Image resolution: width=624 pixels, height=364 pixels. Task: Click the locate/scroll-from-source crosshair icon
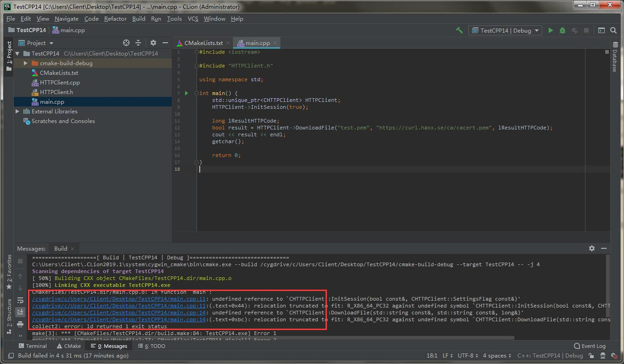point(126,43)
